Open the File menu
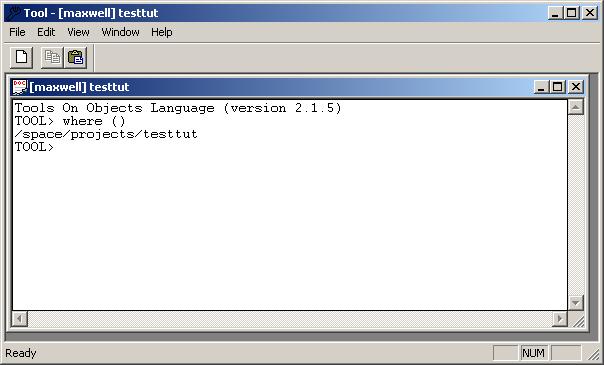 click(x=17, y=32)
